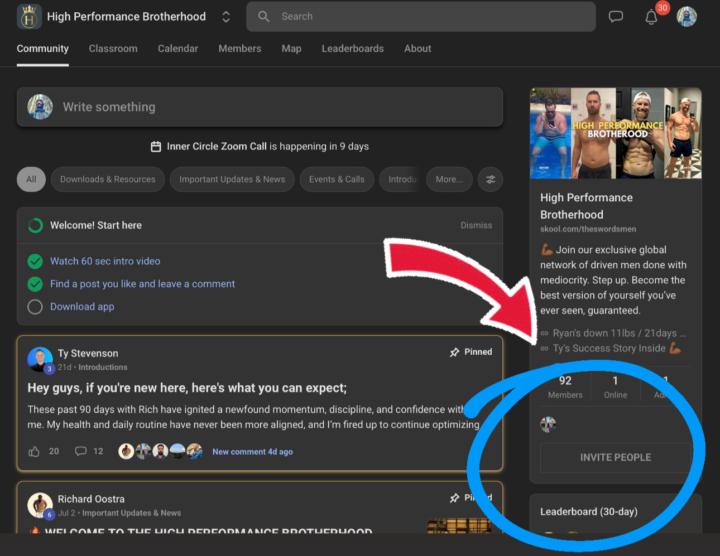Click the 92 Members count
This screenshot has width=720, height=556.
(x=565, y=387)
